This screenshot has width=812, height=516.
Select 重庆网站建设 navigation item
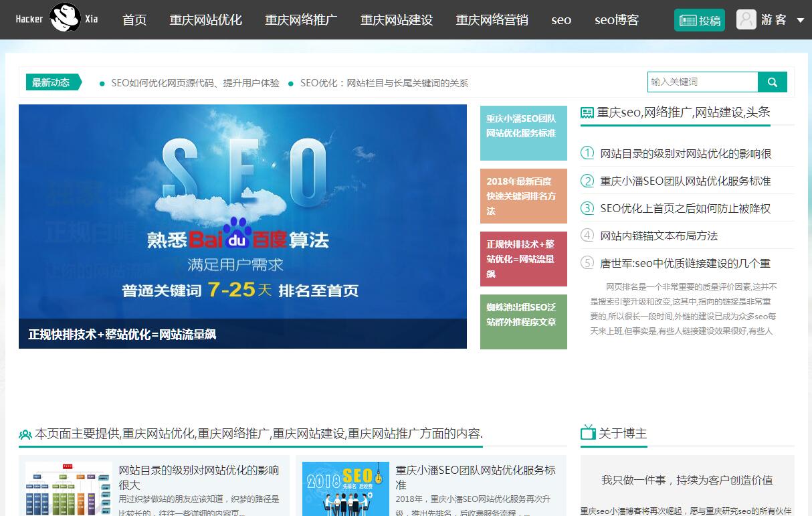(x=397, y=20)
